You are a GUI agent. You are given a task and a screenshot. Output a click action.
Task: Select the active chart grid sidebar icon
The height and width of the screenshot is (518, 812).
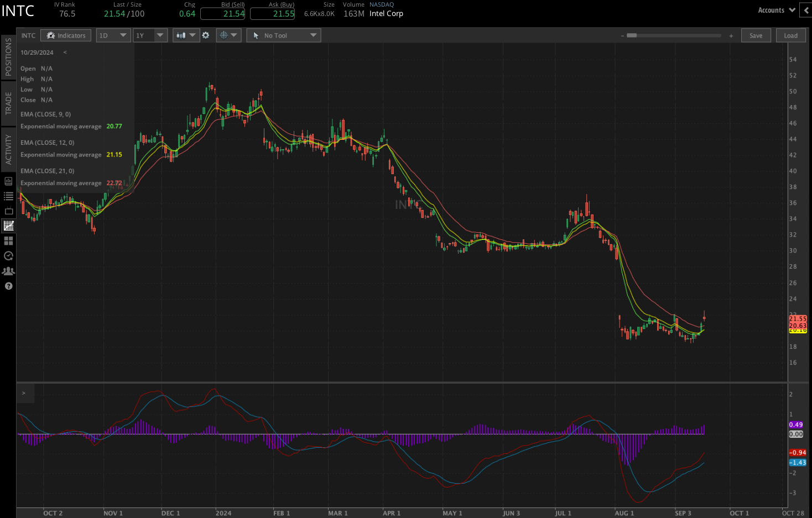coord(8,226)
